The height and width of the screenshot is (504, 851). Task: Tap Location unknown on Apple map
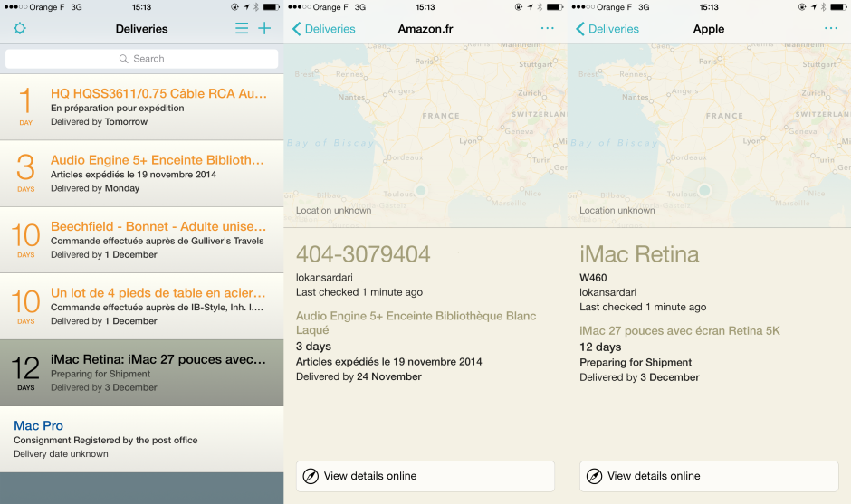click(x=617, y=211)
